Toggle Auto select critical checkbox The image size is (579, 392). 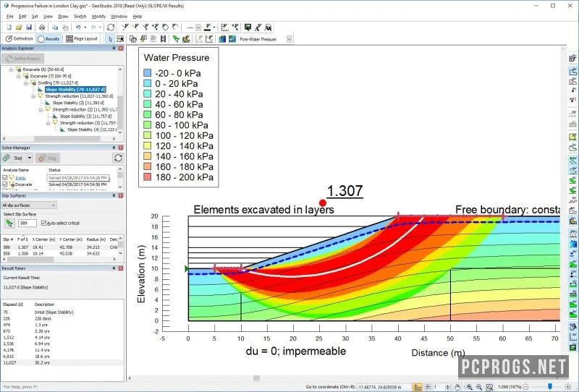[43, 223]
